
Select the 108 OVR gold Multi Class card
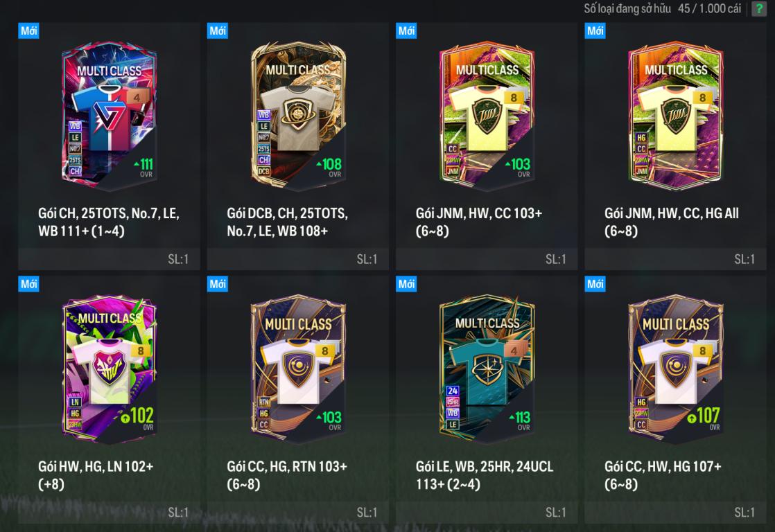(x=298, y=115)
